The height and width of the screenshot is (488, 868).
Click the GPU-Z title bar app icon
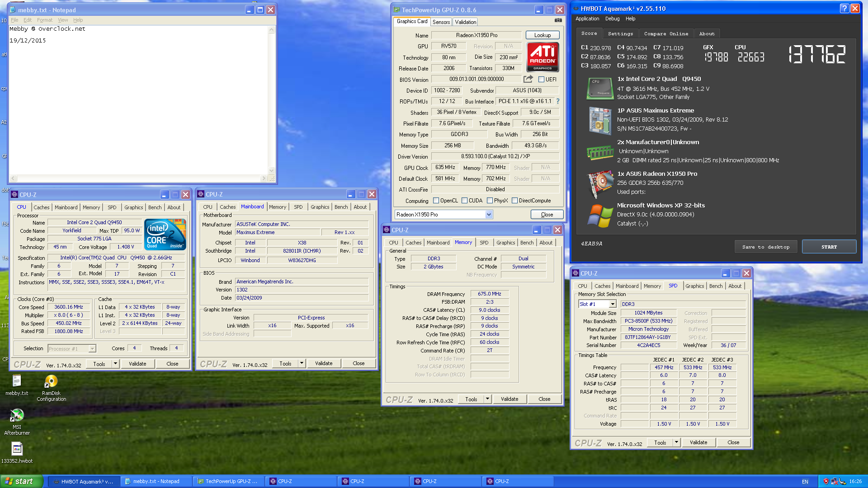click(x=396, y=9)
